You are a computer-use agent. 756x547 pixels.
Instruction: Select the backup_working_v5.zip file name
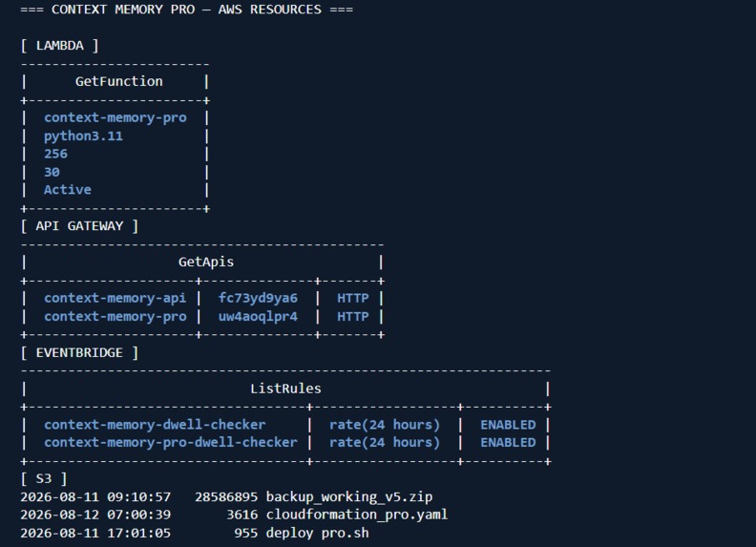point(349,496)
